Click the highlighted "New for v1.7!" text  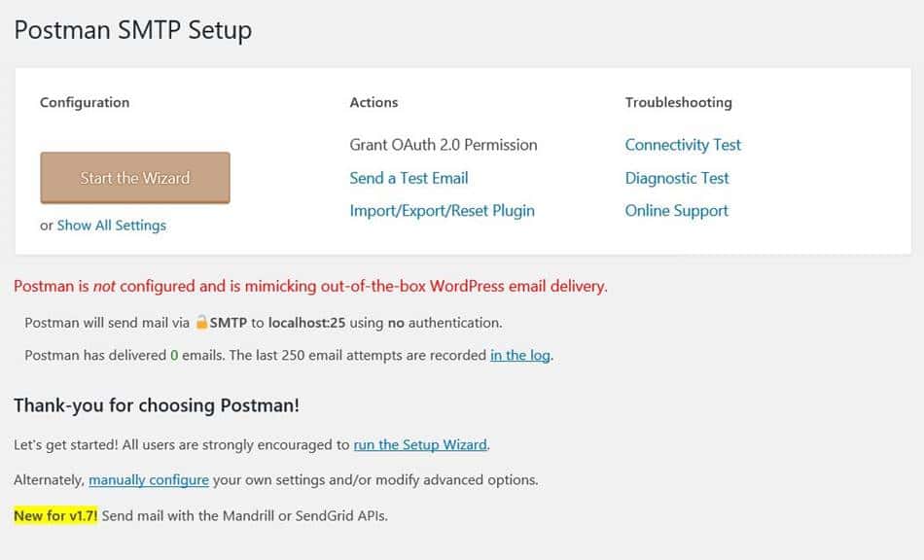[55, 515]
